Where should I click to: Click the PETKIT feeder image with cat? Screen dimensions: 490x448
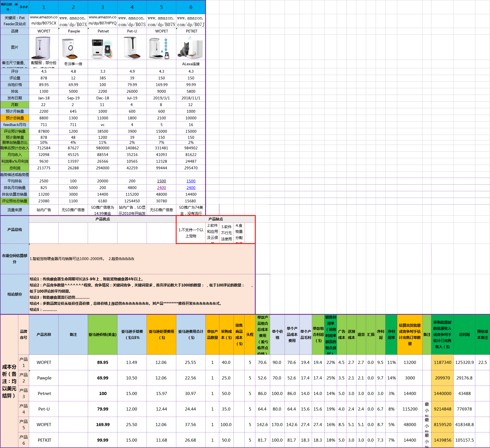click(190, 48)
